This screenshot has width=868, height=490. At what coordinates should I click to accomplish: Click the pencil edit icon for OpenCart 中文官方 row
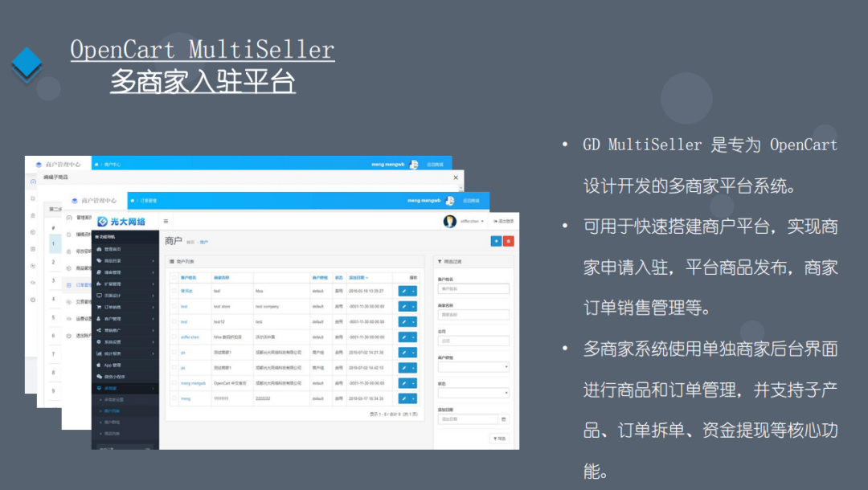coord(404,383)
